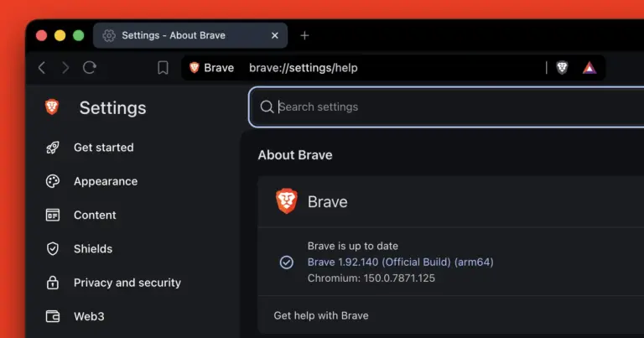Click the settings gear icon in the tab

[109, 36]
